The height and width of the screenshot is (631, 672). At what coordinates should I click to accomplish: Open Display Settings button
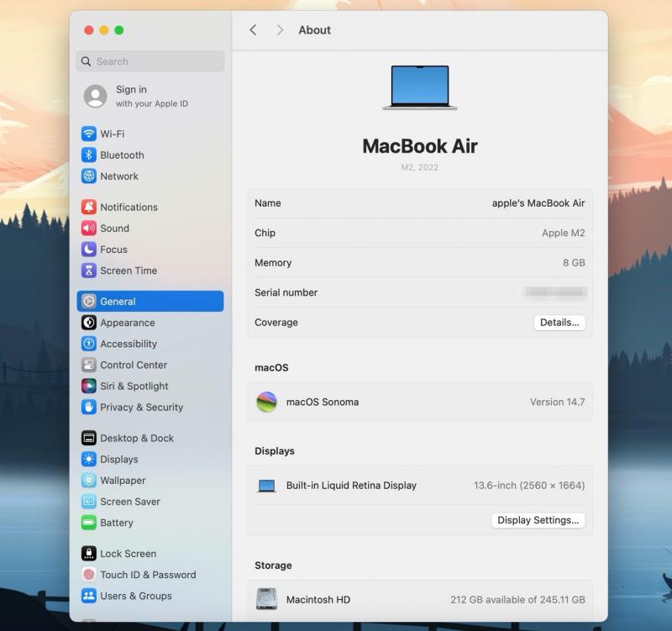pyautogui.click(x=538, y=520)
